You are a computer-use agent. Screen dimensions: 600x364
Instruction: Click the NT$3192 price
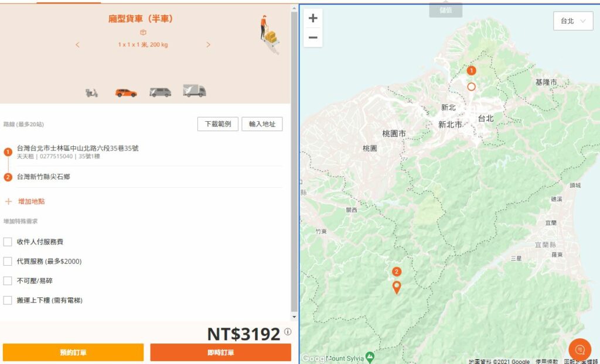click(243, 334)
